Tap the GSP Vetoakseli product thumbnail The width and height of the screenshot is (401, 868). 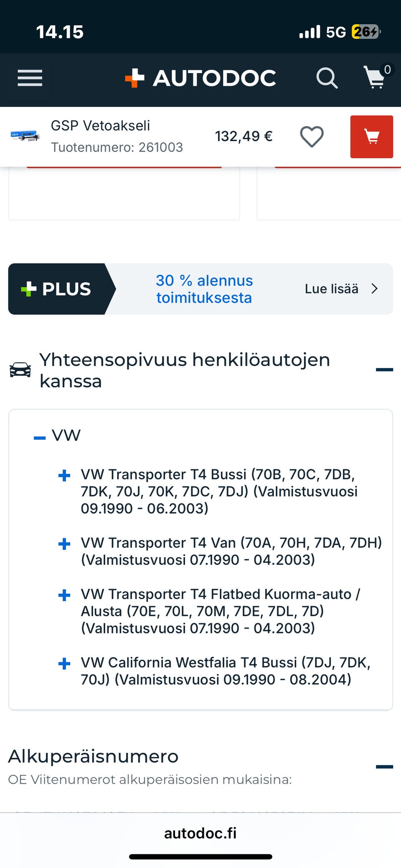25,136
